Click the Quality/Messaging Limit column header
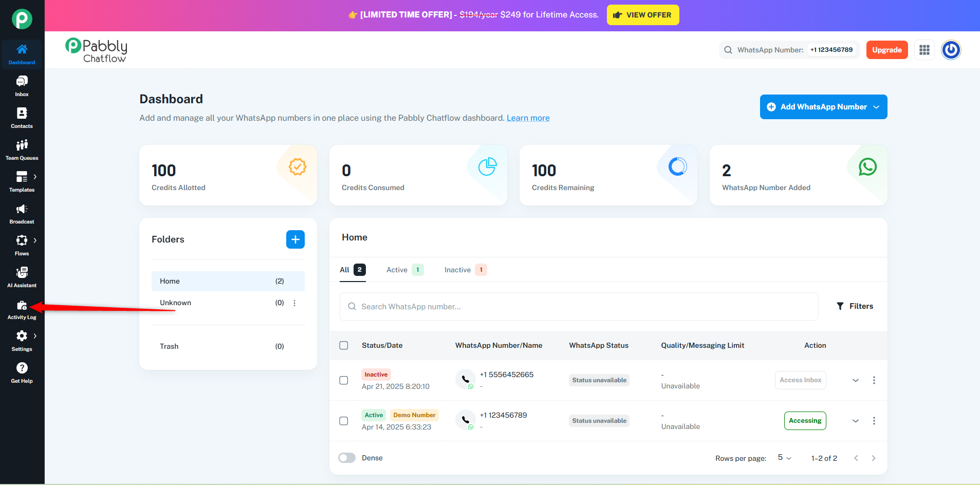Viewport: 980px width, 485px height. tap(702, 345)
